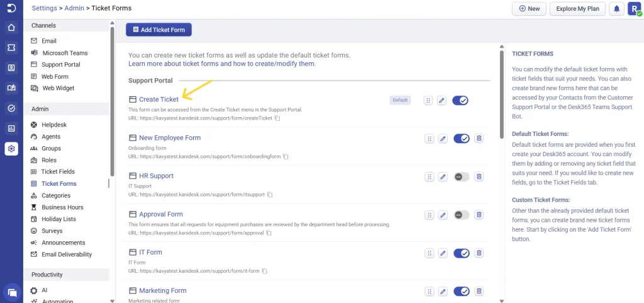
Task: Edit the Marketing Form pencil icon
Action: [442, 292]
